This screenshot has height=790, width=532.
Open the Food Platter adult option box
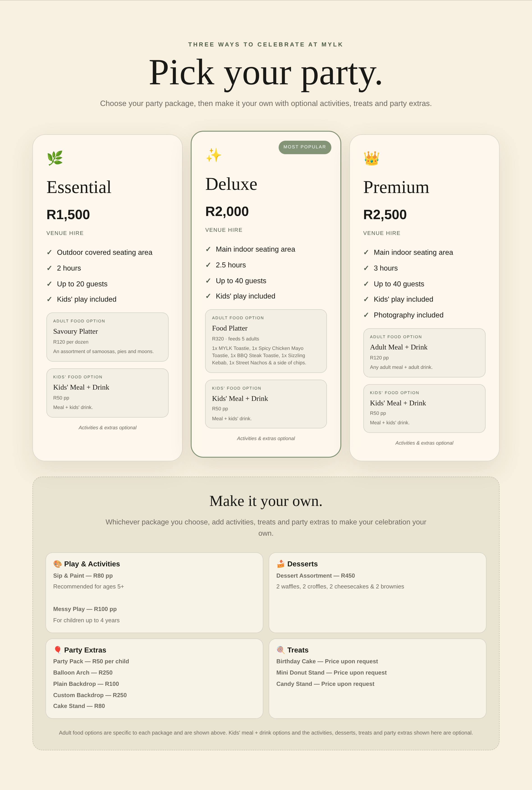click(266, 341)
